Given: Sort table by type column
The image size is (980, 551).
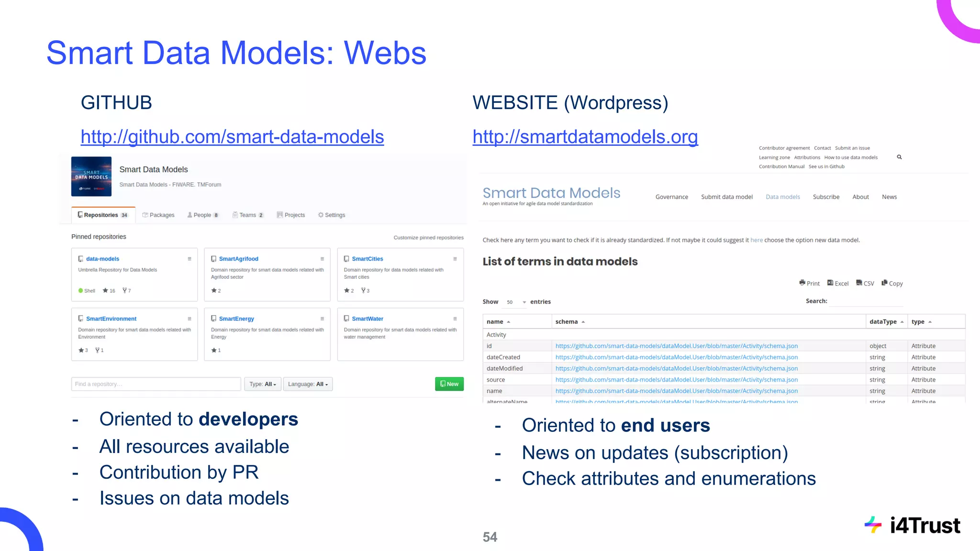Looking at the screenshot, I should 936,322.
